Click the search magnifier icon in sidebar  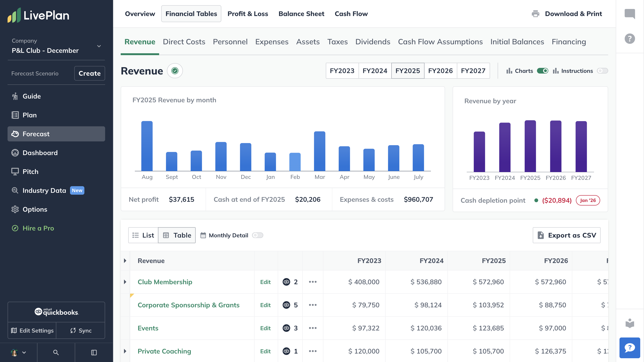(56, 352)
